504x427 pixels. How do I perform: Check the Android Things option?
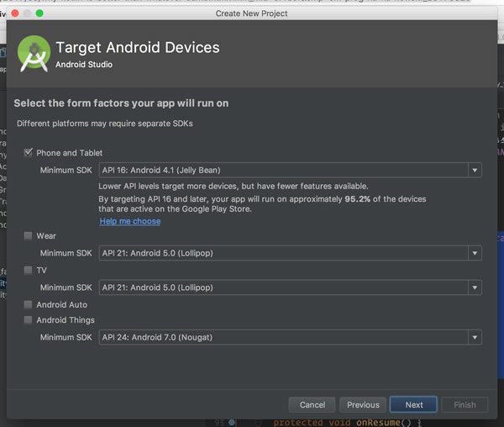(29, 320)
